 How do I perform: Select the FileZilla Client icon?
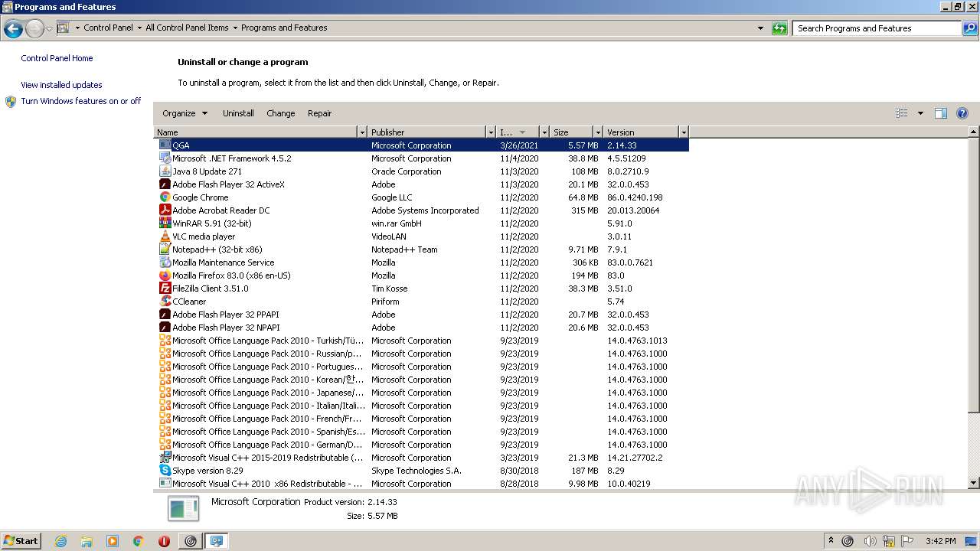165,288
